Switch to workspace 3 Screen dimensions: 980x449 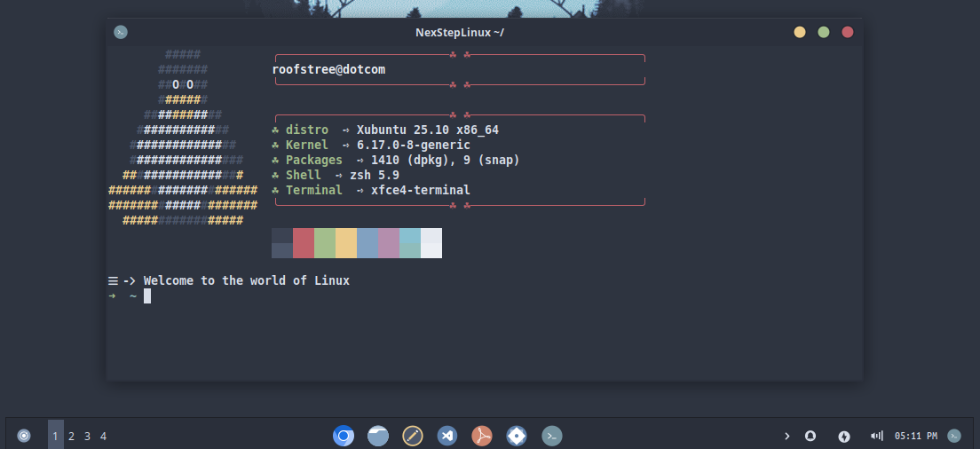pyautogui.click(x=87, y=436)
